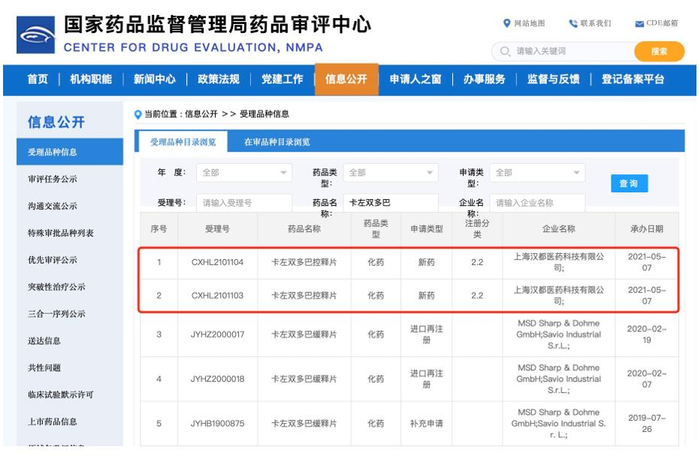Image resolution: width=700 pixels, height=456 pixels.
Task: Open the CDE邮箱 envelope icon
Action: pos(639,24)
